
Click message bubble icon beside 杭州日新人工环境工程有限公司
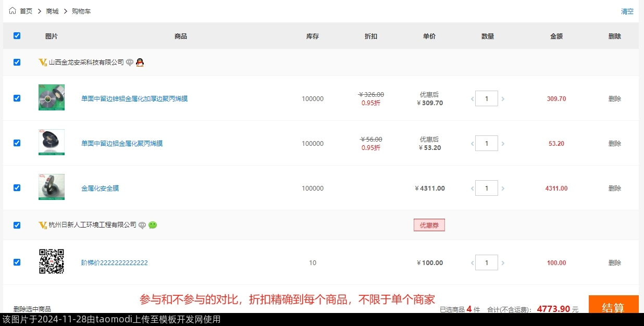(x=142, y=225)
